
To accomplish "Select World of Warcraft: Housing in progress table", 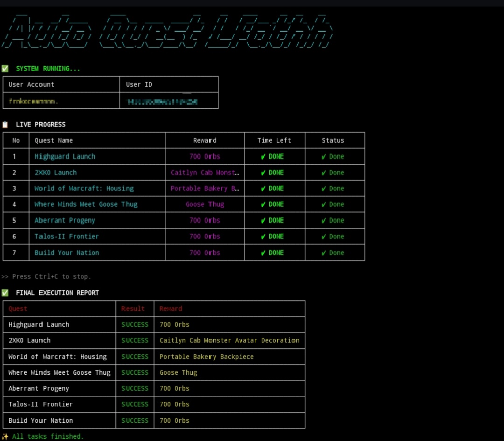I will coord(84,189).
